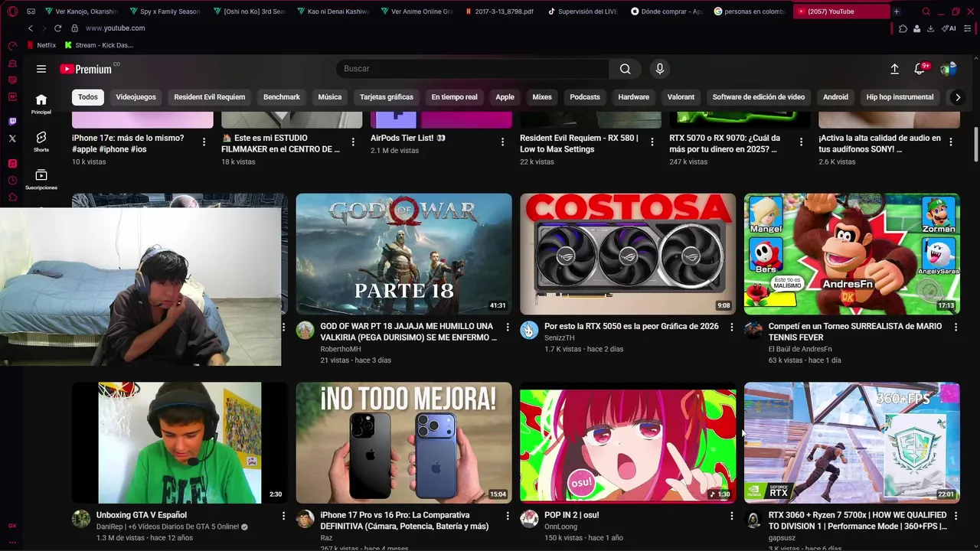This screenshot has width=980, height=551.
Task: Open the Fortnite 360+FPS thumbnail
Action: tap(852, 443)
